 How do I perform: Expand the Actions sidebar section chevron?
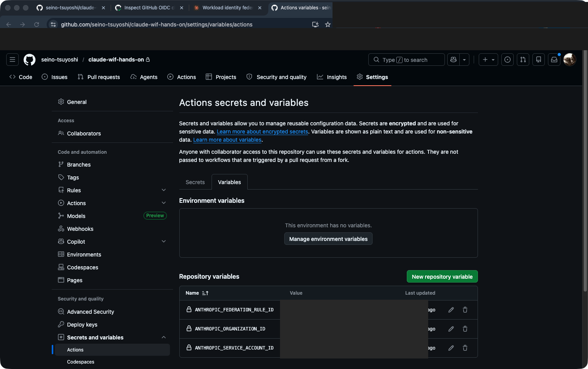click(164, 203)
